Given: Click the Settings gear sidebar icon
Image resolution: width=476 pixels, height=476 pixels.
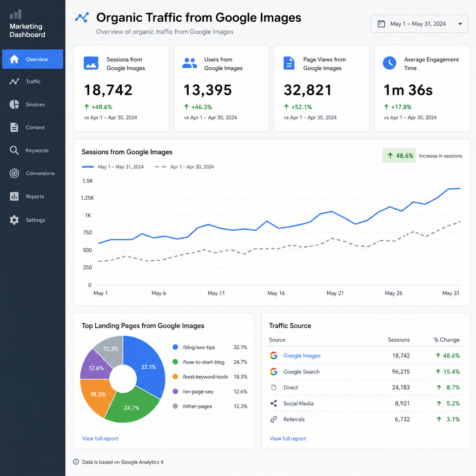Looking at the screenshot, I should pos(14,220).
